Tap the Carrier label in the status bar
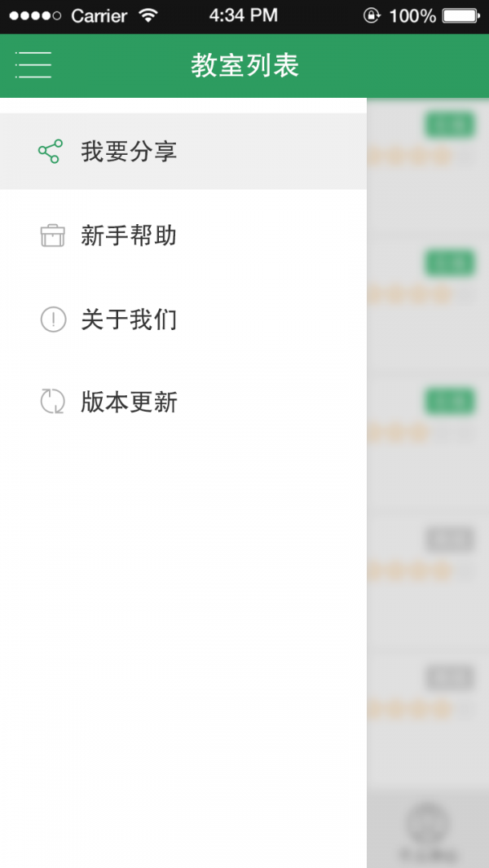This screenshot has height=868, width=489. click(x=98, y=14)
